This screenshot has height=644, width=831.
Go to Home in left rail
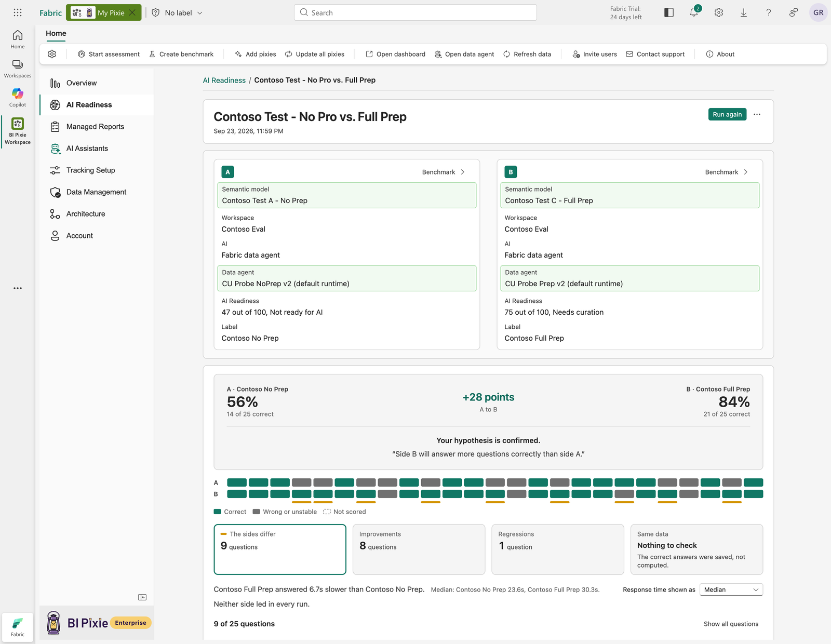pyautogui.click(x=18, y=39)
